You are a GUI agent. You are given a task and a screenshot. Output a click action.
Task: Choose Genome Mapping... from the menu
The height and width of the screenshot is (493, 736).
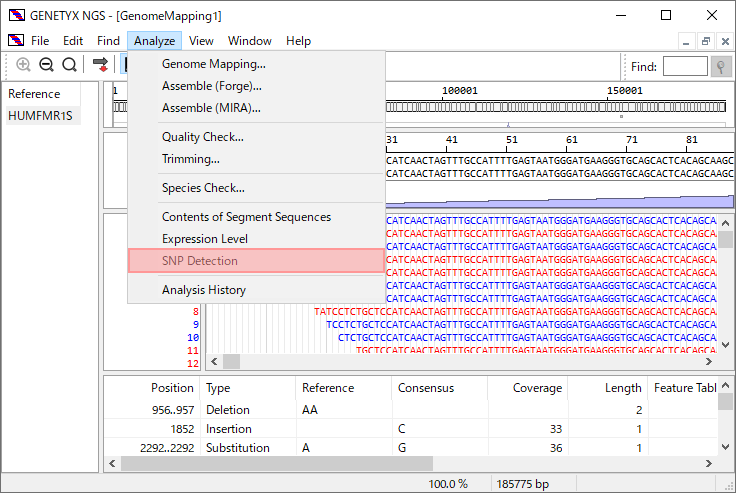point(256,64)
